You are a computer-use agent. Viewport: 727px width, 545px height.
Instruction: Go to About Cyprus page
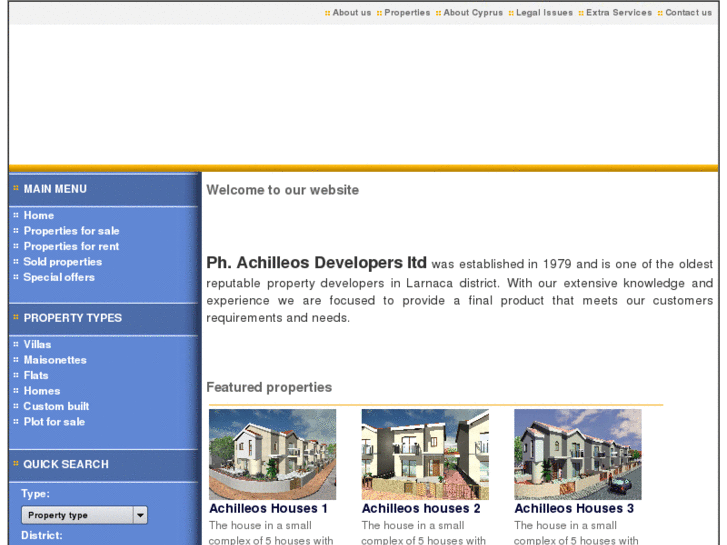473,13
